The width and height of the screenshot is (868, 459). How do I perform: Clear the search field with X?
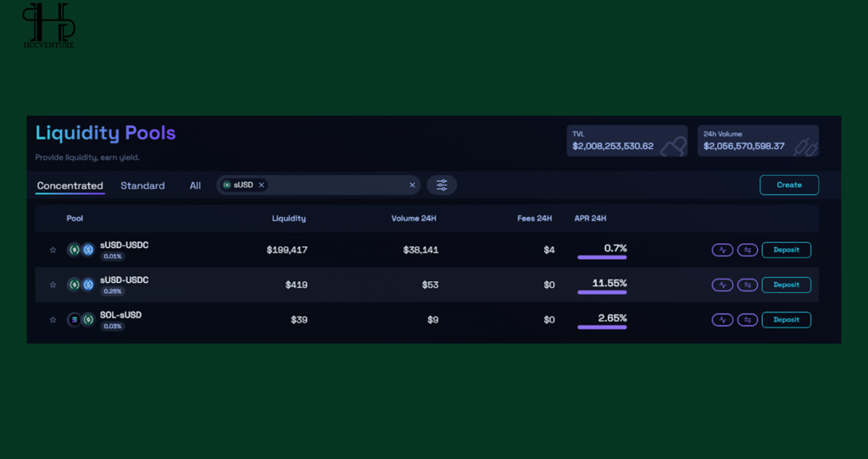tap(413, 185)
